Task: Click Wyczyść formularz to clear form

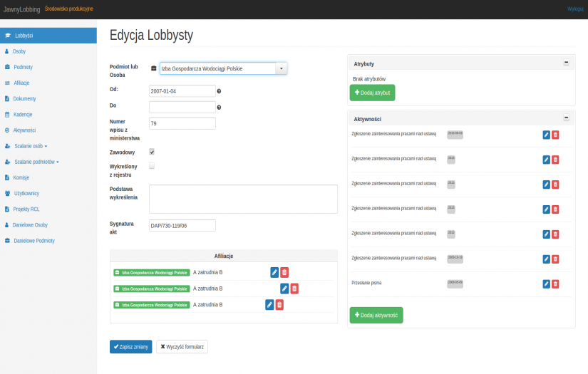Action: tap(182, 347)
